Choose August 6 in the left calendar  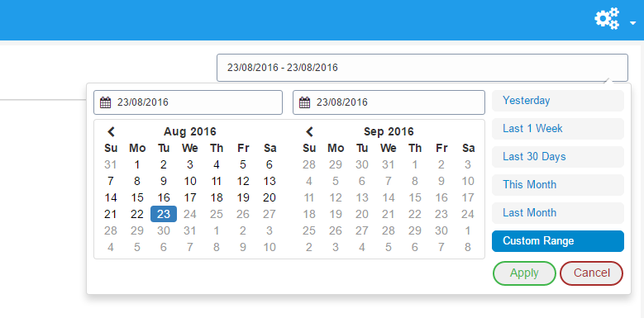coord(270,165)
